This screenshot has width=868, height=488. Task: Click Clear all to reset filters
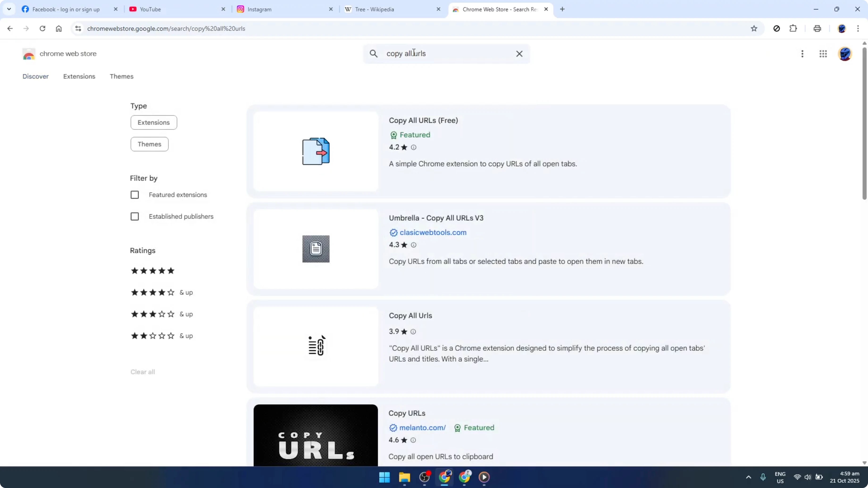pyautogui.click(x=142, y=372)
